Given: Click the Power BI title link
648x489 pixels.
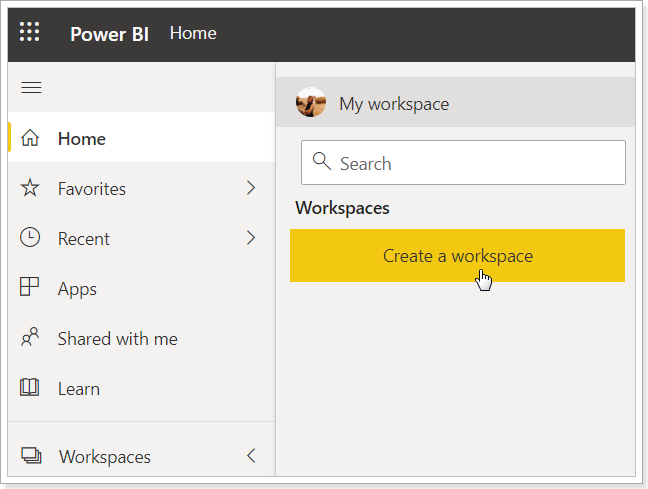Looking at the screenshot, I should pyautogui.click(x=109, y=34).
